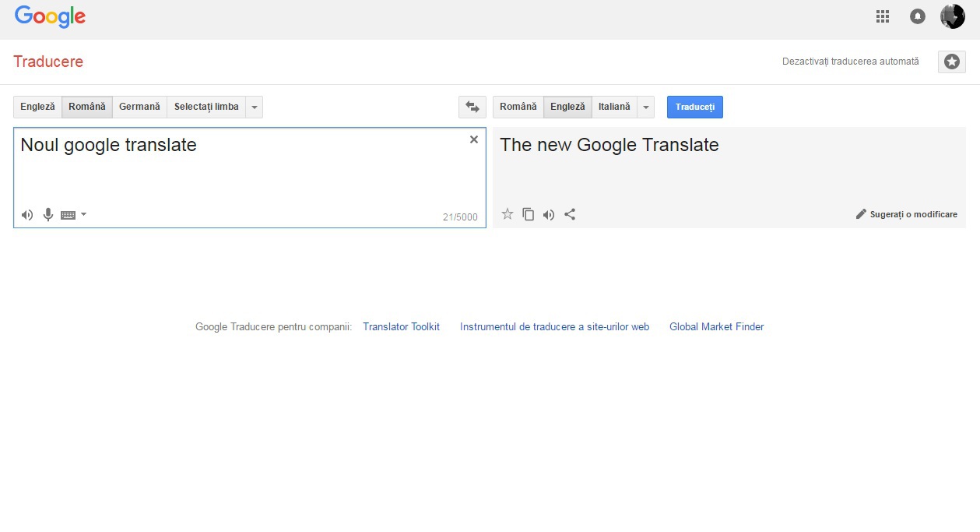Select Engleză as target language

click(x=567, y=107)
